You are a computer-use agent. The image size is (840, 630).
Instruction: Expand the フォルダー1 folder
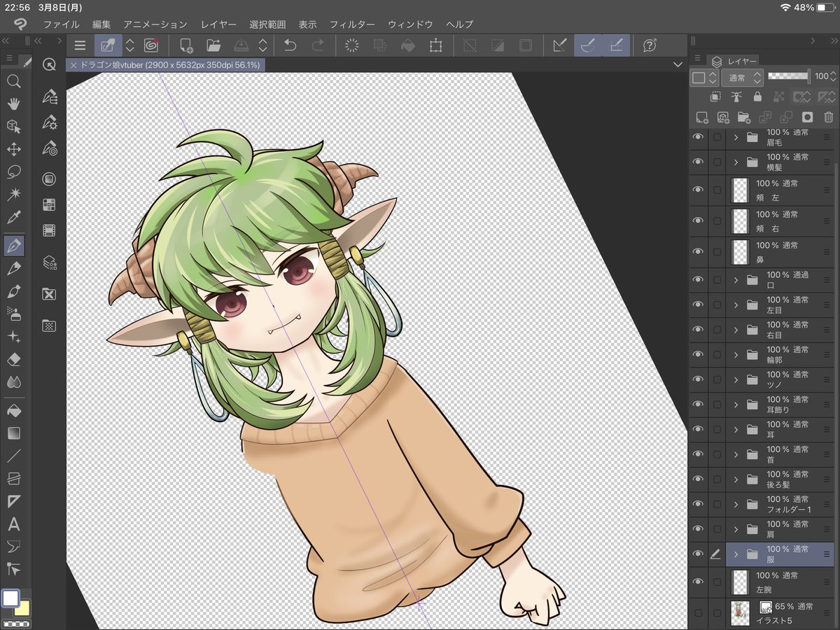point(736,504)
